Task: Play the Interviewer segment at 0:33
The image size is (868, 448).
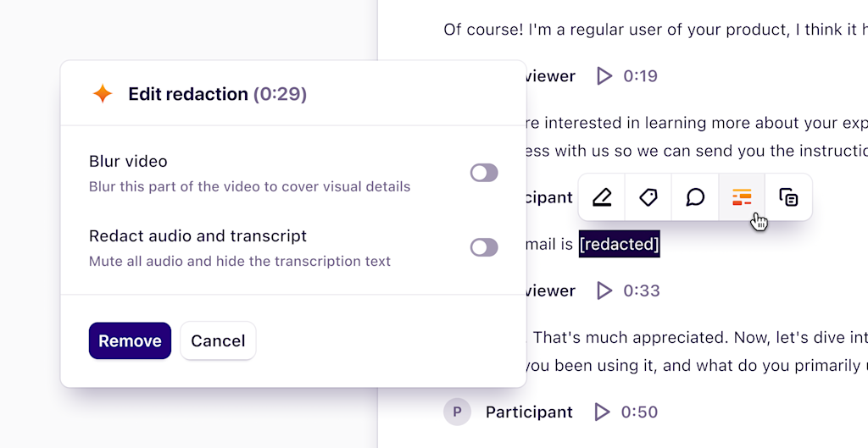Action: (604, 290)
